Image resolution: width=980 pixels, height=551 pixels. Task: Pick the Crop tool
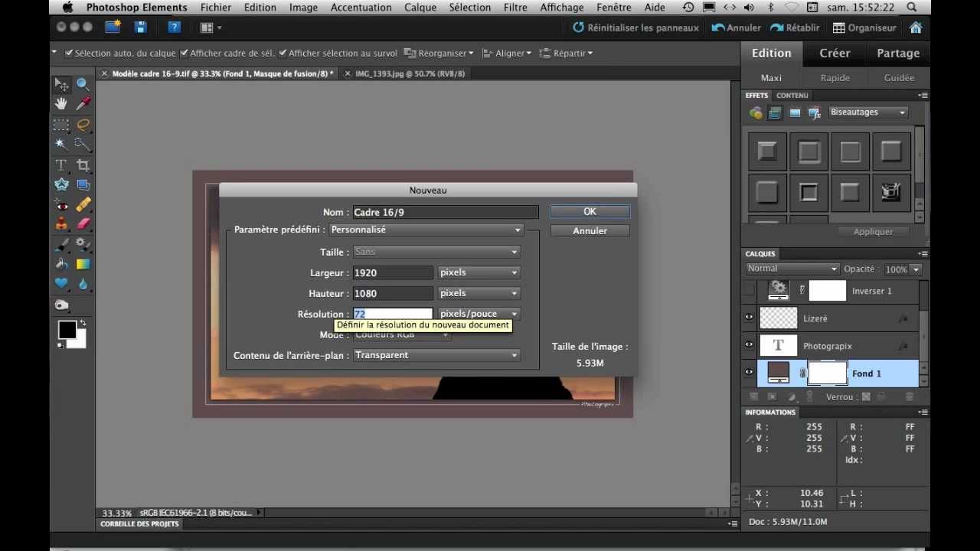pyautogui.click(x=83, y=165)
